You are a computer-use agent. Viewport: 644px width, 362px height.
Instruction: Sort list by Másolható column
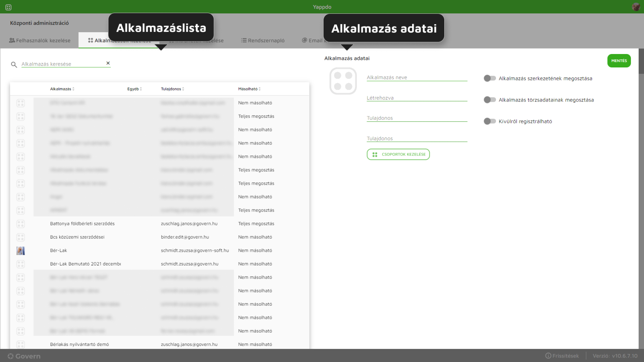[x=249, y=89]
